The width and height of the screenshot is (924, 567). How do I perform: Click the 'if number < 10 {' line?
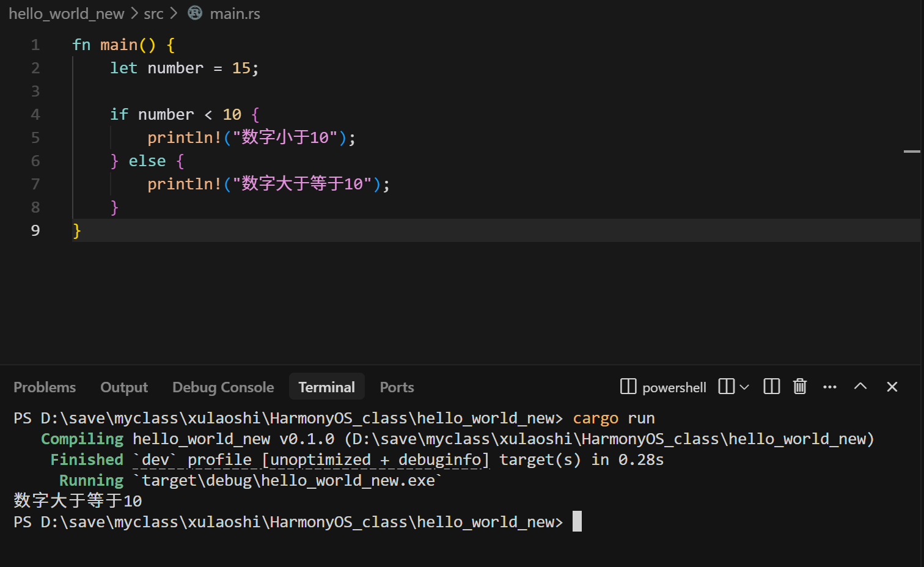coord(185,115)
